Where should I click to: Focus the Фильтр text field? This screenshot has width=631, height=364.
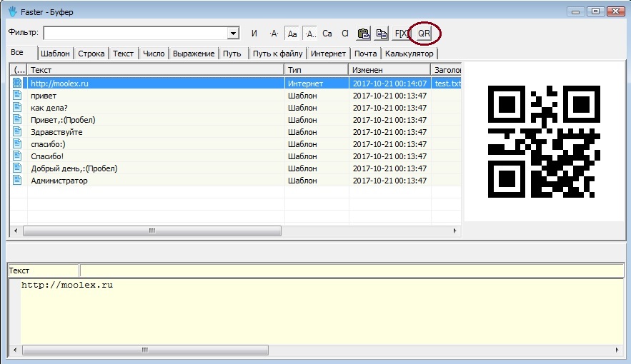tap(136, 34)
